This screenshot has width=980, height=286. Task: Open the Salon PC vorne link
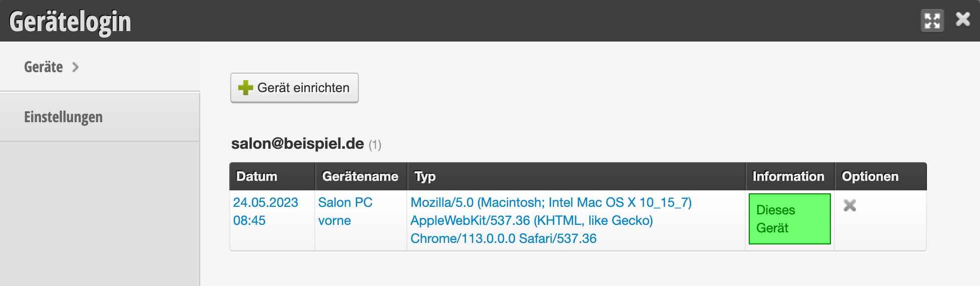pyautogui.click(x=345, y=211)
